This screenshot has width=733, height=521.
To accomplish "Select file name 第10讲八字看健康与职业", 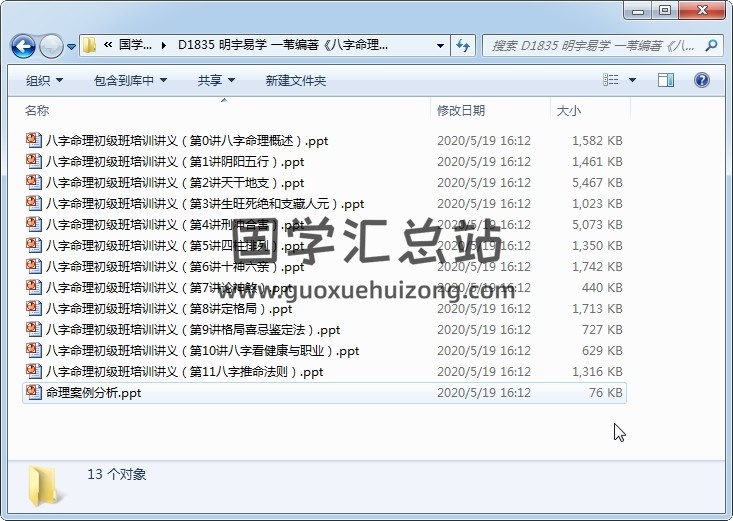I will coord(202,351).
